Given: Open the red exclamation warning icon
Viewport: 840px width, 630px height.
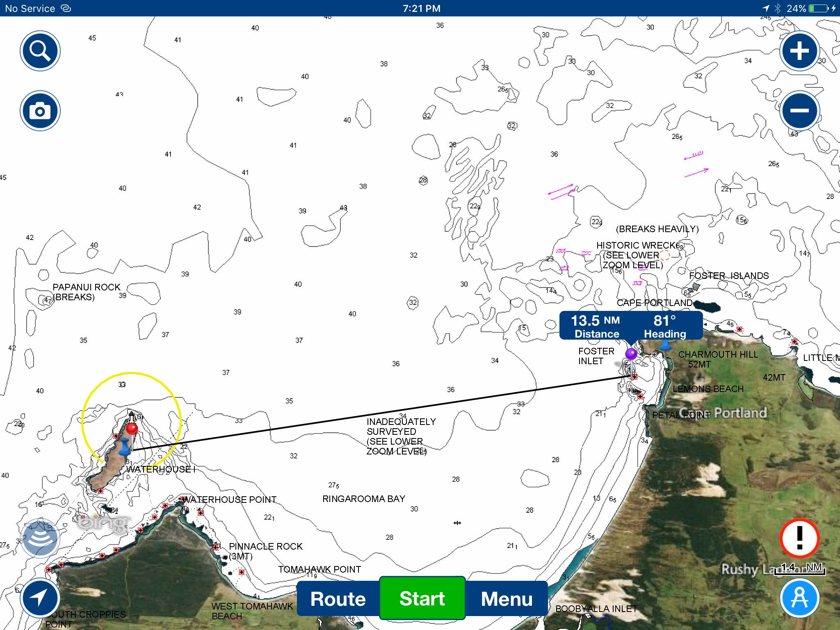Looking at the screenshot, I should [799, 538].
